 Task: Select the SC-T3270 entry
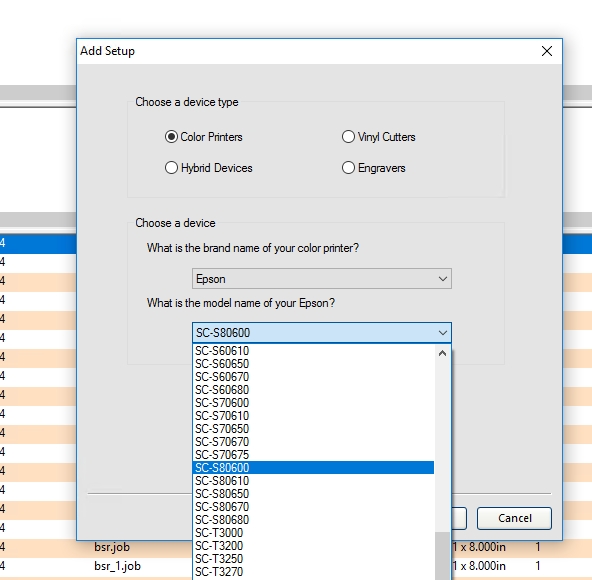(x=313, y=572)
